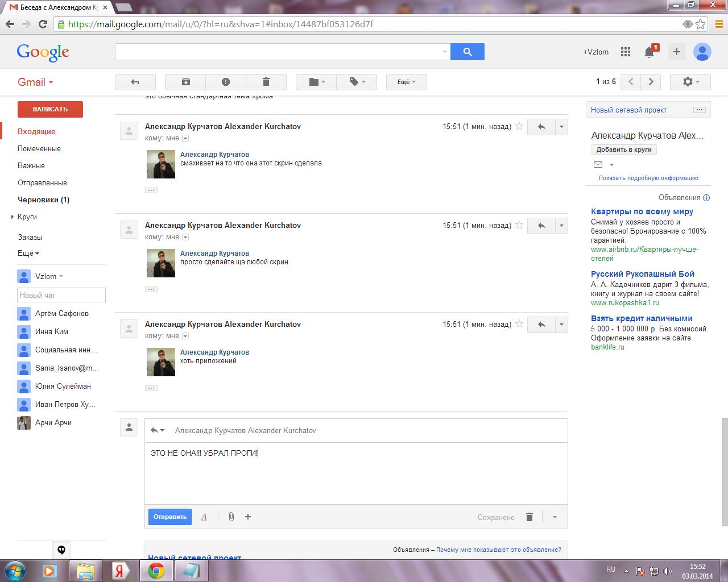Image resolution: width=728 pixels, height=582 pixels.
Task: Expand the Круги label
Action: click(12, 217)
